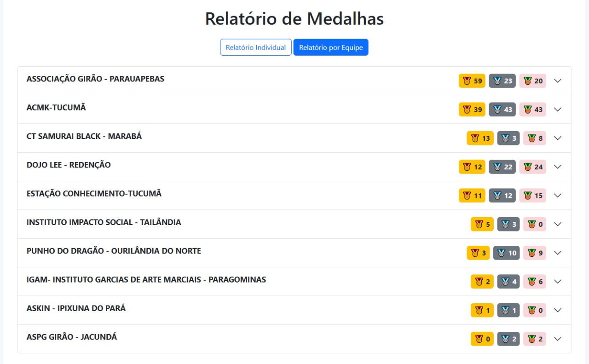This screenshot has width=589, height=364.
Task: Open CT Samurai Black - Marabá team name
Action: point(84,136)
